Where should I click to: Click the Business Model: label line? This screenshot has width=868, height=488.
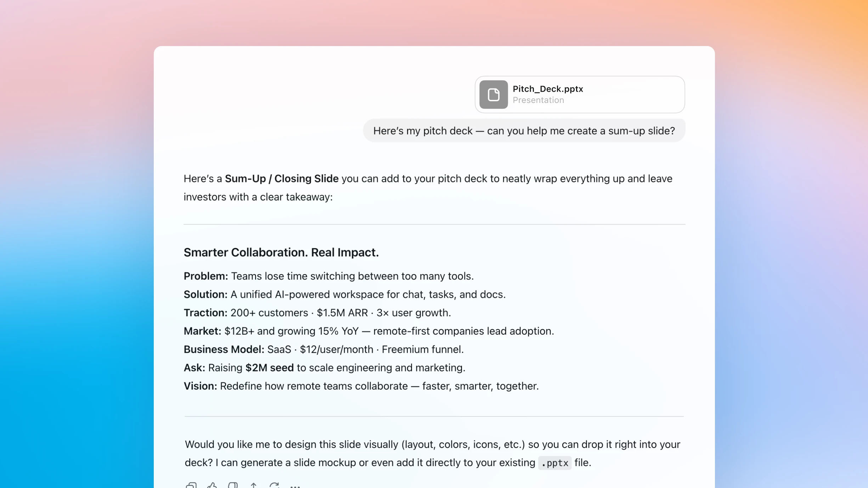click(224, 349)
